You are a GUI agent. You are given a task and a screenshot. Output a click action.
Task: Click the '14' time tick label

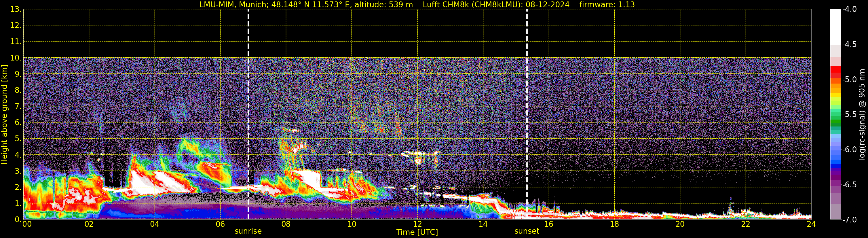pyautogui.click(x=483, y=224)
